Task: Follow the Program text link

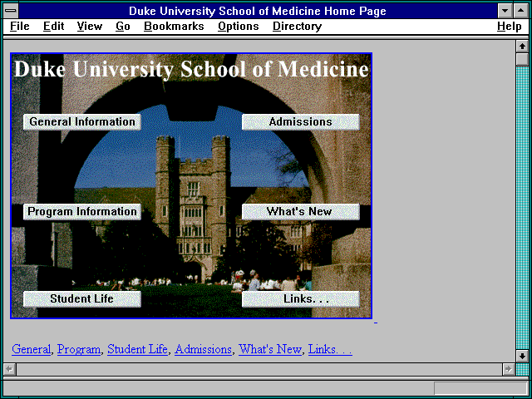Action: point(79,349)
